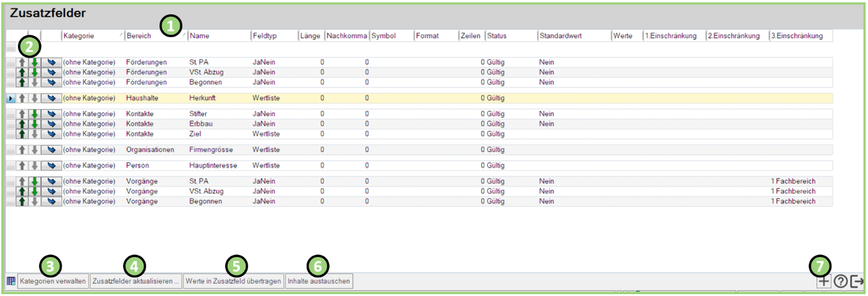The width and height of the screenshot is (868, 296).
Task: Add a new Zusatzfeld with the plus icon
Action: [823, 282]
